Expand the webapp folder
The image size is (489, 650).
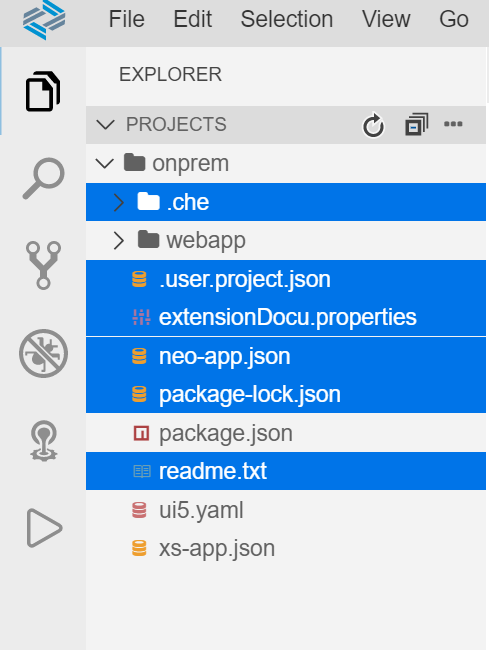(119, 240)
